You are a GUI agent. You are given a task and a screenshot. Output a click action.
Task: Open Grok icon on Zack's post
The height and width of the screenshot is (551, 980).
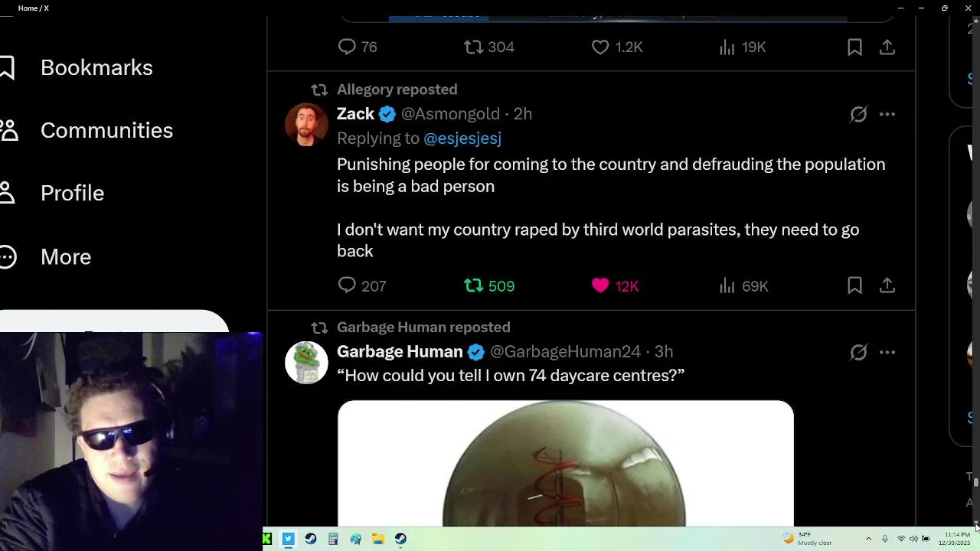point(858,114)
